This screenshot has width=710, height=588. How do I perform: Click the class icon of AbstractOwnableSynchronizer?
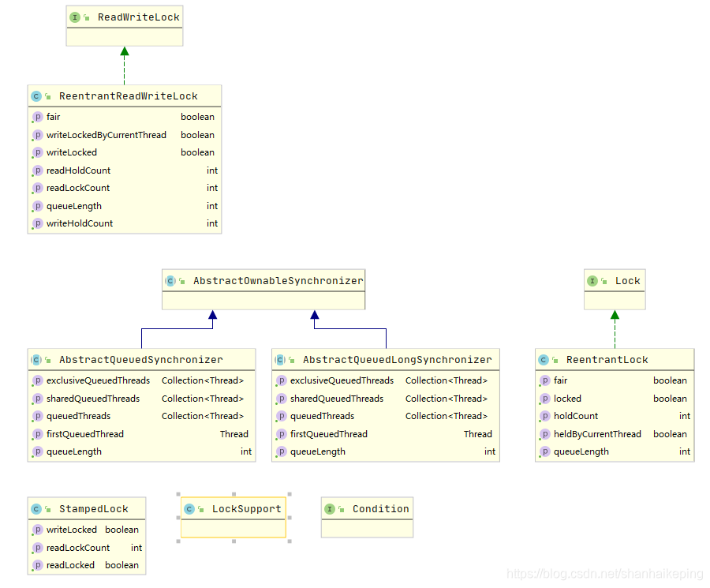[169, 280]
